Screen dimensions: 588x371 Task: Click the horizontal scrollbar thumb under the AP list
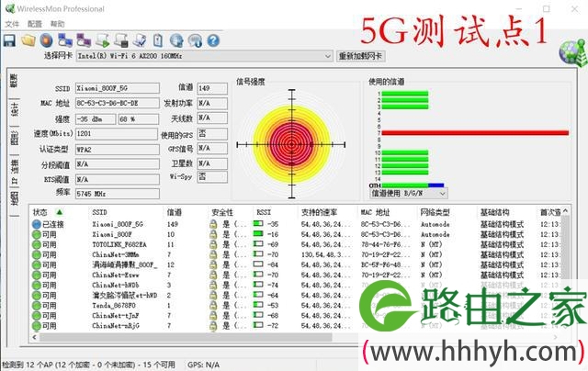pos(186,337)
